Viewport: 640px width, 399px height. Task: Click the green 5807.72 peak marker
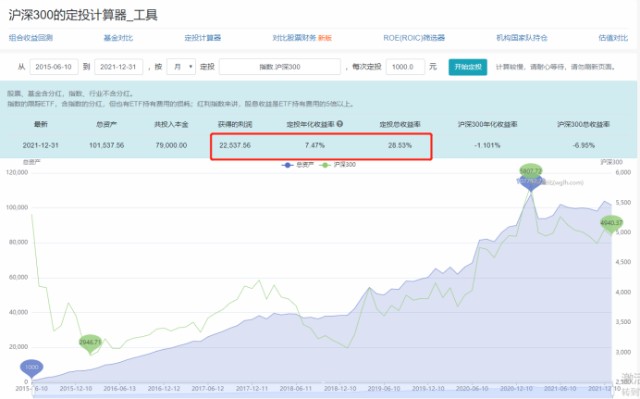click(x=531, y=171)
